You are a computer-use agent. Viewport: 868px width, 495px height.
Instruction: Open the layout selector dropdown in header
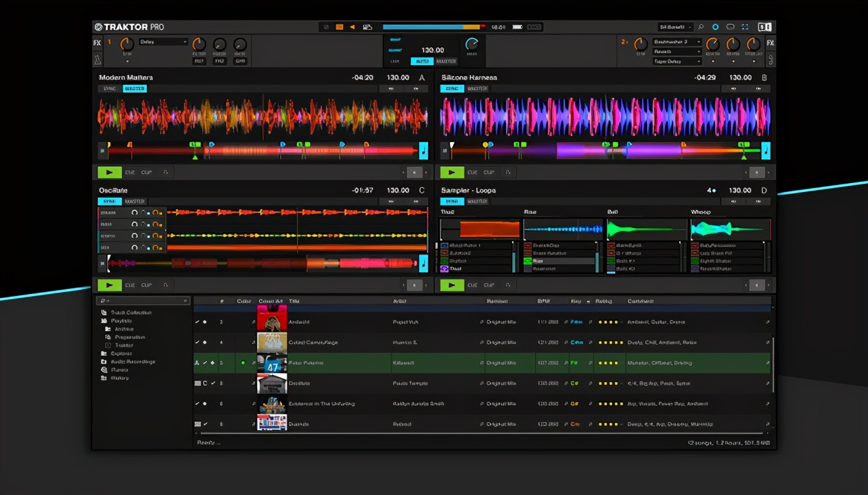[x=675, y=27]
